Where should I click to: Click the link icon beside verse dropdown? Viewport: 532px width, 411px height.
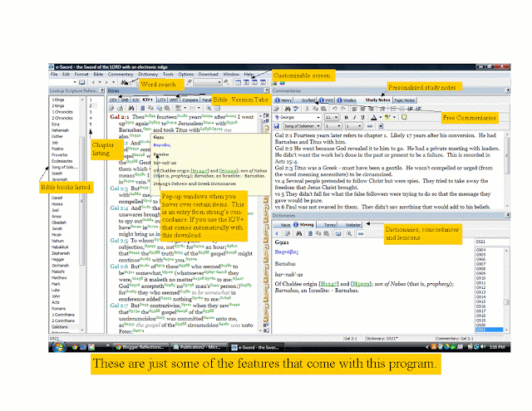point(370,126)
